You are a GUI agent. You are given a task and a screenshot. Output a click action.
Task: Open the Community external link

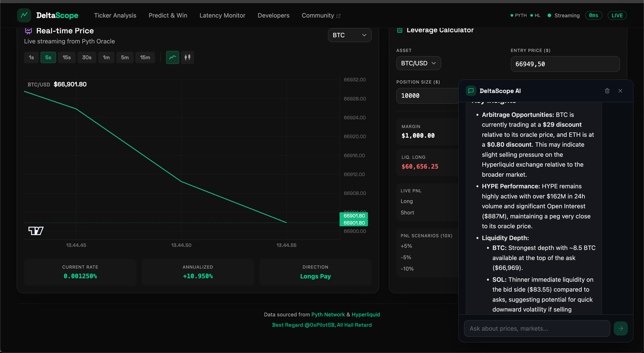(321, 15)
